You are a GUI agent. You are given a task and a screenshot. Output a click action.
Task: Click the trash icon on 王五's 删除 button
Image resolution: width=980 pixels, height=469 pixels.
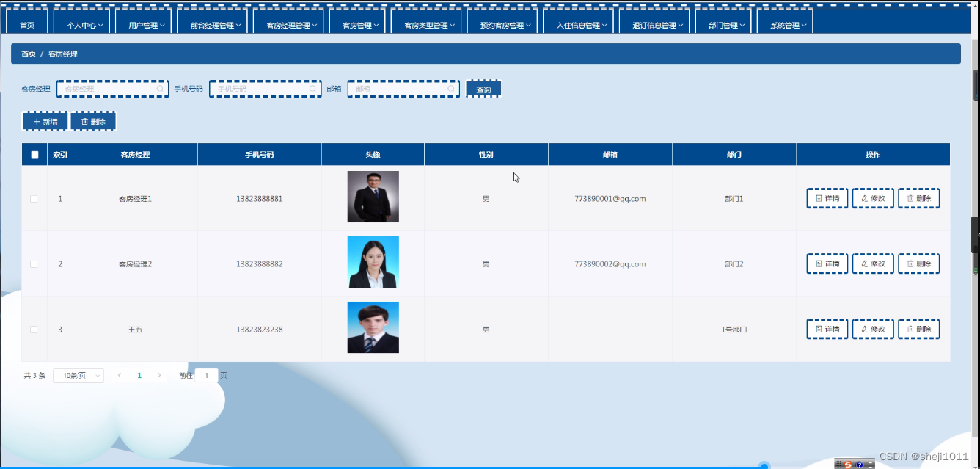coord(909,329)
